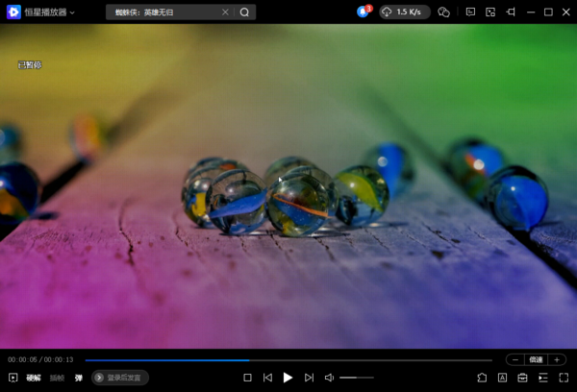Click the notification bell with red badge
This screenshot has width=577, height=392.
click(x=363, y=12)
